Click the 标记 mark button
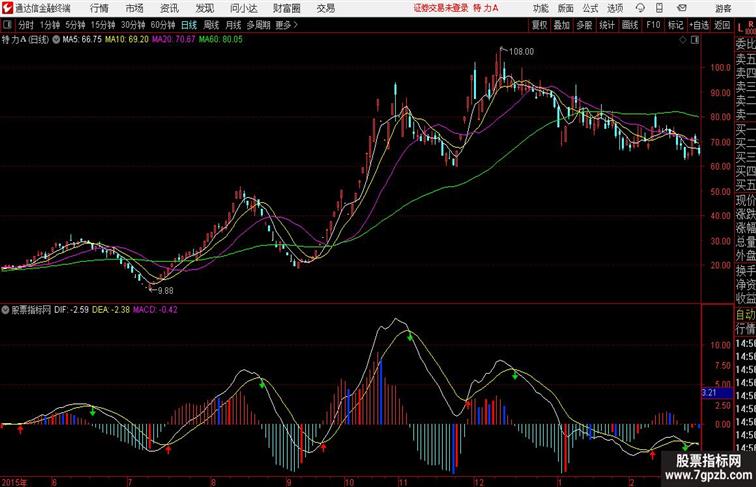Screen dimensions: 756x487 tap(675, 25)
